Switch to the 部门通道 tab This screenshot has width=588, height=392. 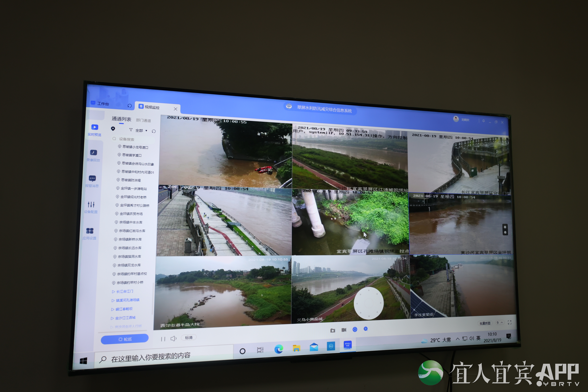tap(143, 120)
